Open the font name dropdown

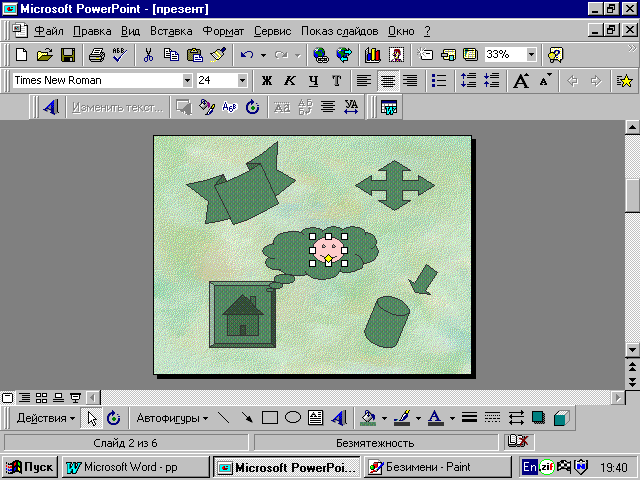point(187,80)
